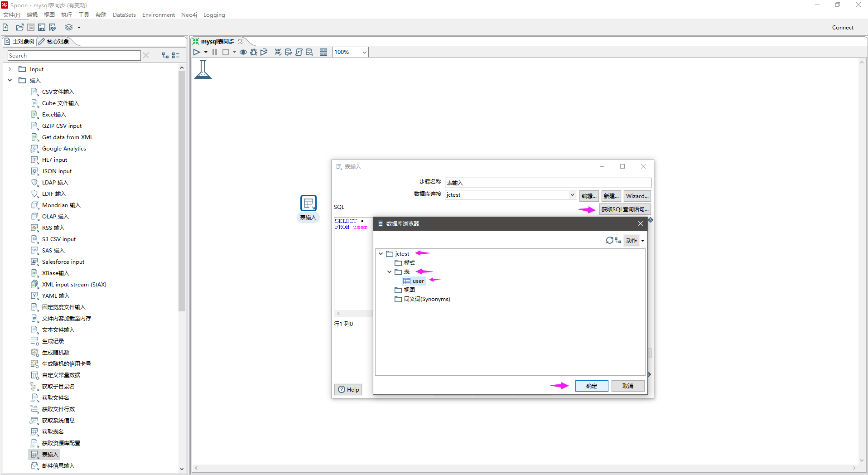Collapse the 表 folder node
Viewport: 868px width, 475px height.
click(x=389, y=272)
